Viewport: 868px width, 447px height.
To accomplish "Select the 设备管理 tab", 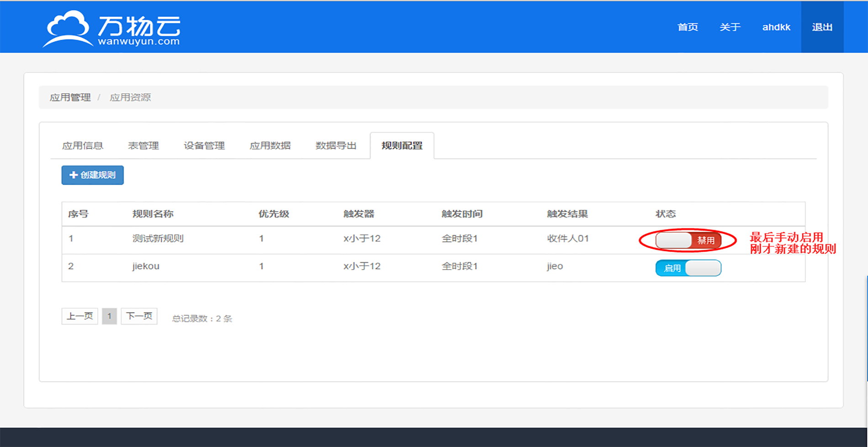I will pyautogui.click(x=204, y=146).
